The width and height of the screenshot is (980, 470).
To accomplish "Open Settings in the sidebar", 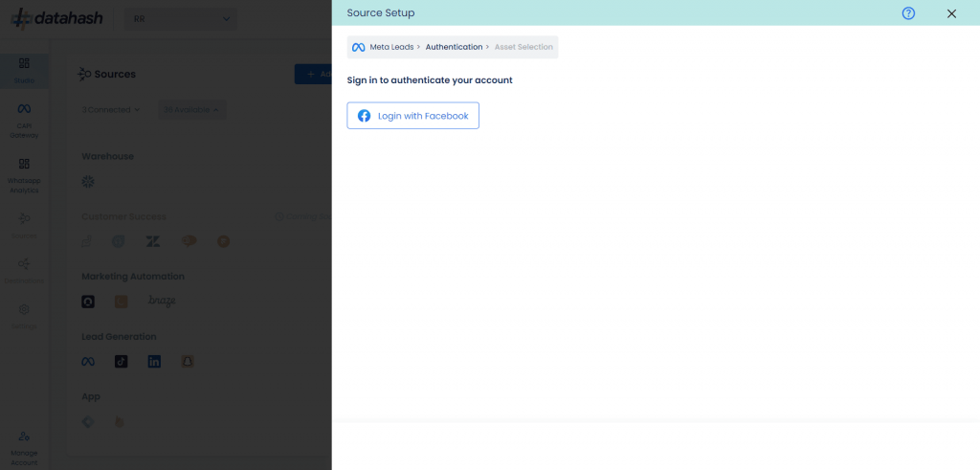I will [24, 316].
